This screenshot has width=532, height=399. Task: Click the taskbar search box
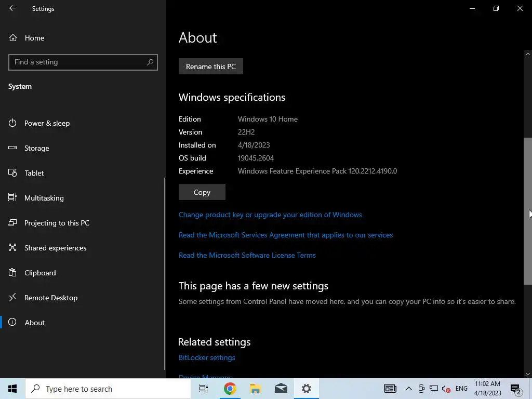pyautogui.click(x=108, y=389)
